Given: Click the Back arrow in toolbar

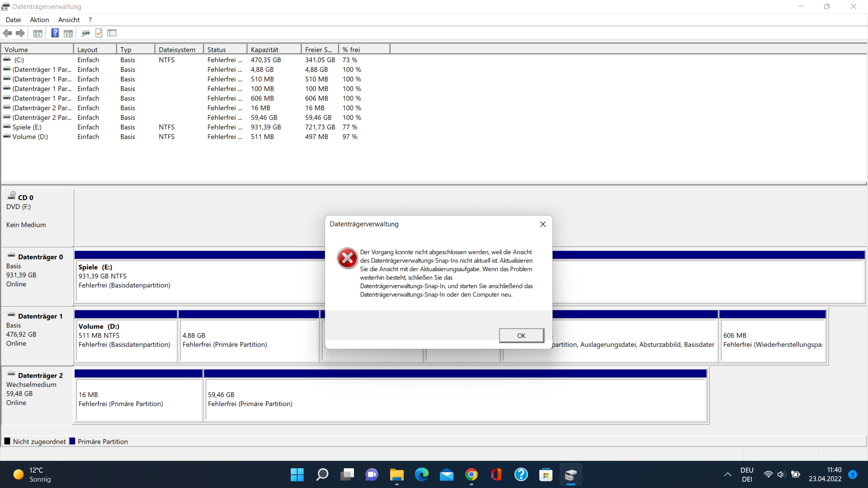Looking at the screenshot, I should (7, 33).
